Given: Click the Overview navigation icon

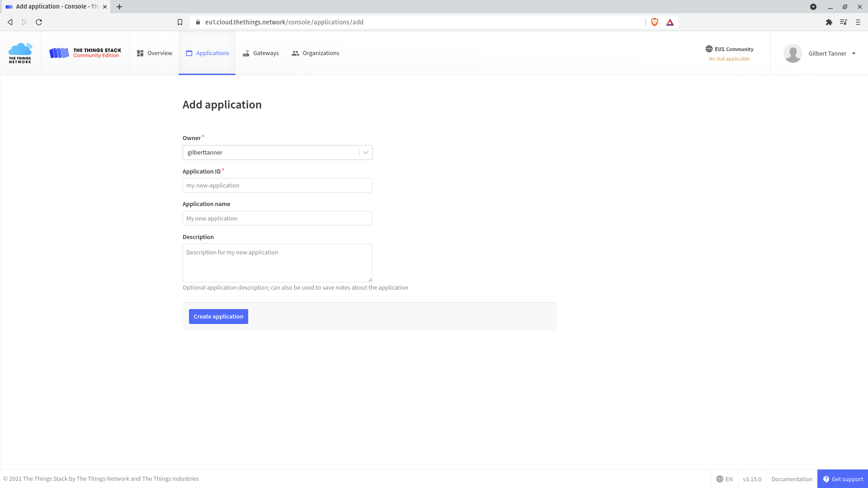Looking at the screenshot, I should [x=141, y=53].
